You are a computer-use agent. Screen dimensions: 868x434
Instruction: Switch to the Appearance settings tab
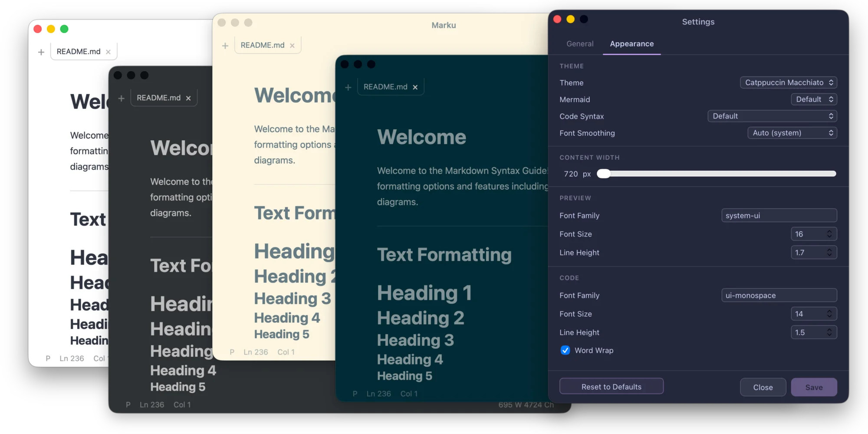[631, 44]
